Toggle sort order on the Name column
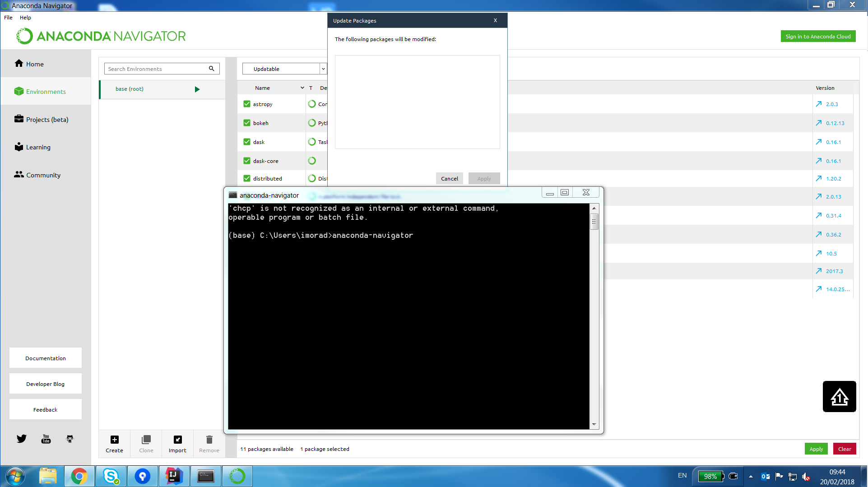 click(x=302, y=88)
